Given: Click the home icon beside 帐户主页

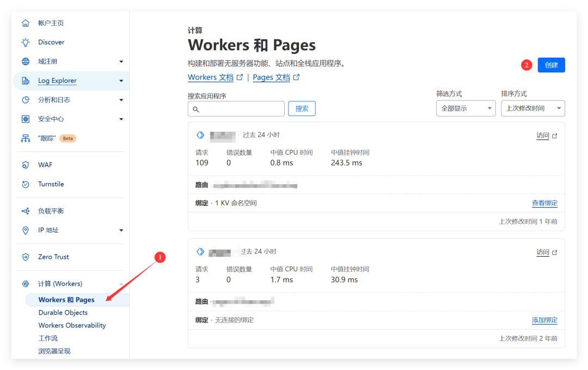Looking at the screenshot, I should (x=26, y=23).
